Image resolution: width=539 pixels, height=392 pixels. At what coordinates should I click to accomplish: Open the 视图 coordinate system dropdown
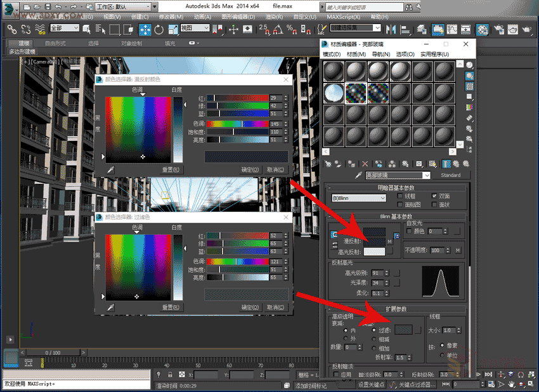point(195,28)
